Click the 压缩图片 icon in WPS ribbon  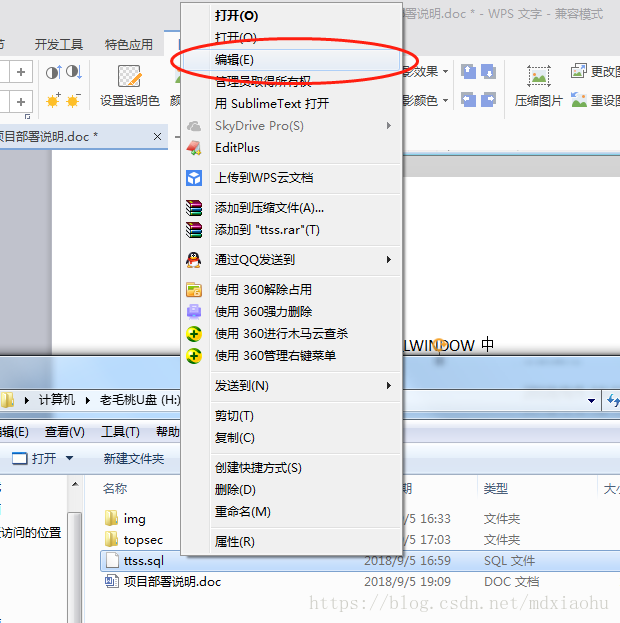tap(539, 75)
